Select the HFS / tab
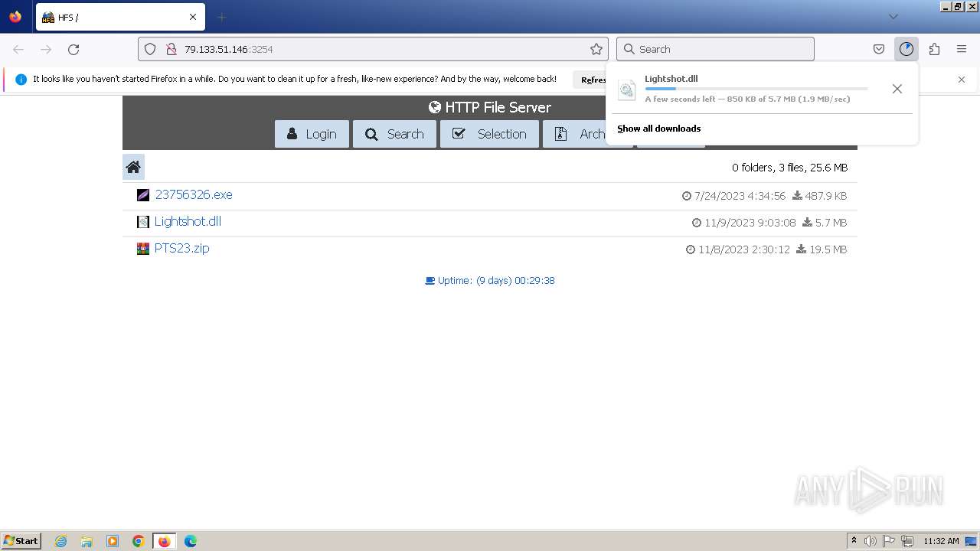Image resolution: width=980 pixels, height=551 pixels. (x=120, y=17)
